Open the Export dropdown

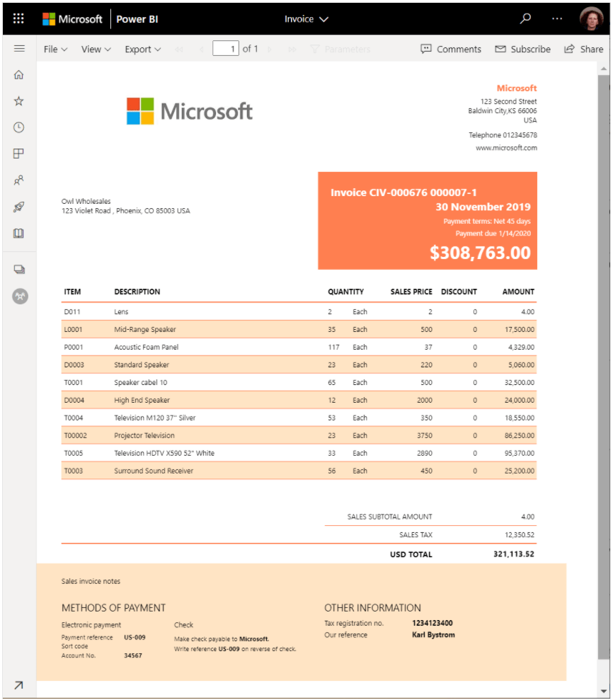click(x=142, y=49)
